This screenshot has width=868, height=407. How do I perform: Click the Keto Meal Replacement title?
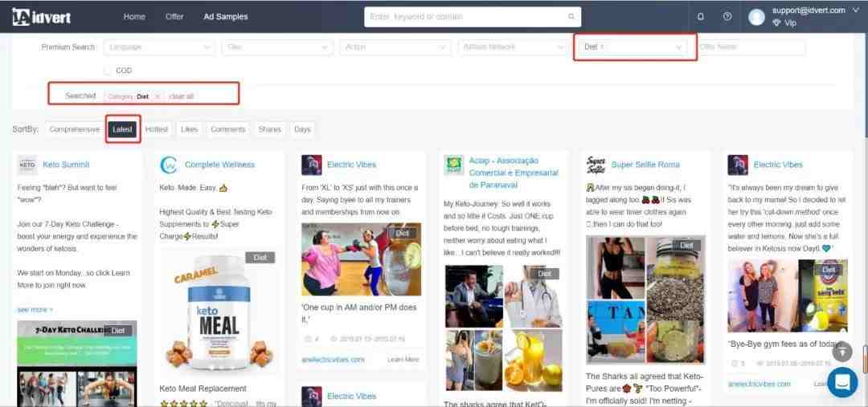203,389
